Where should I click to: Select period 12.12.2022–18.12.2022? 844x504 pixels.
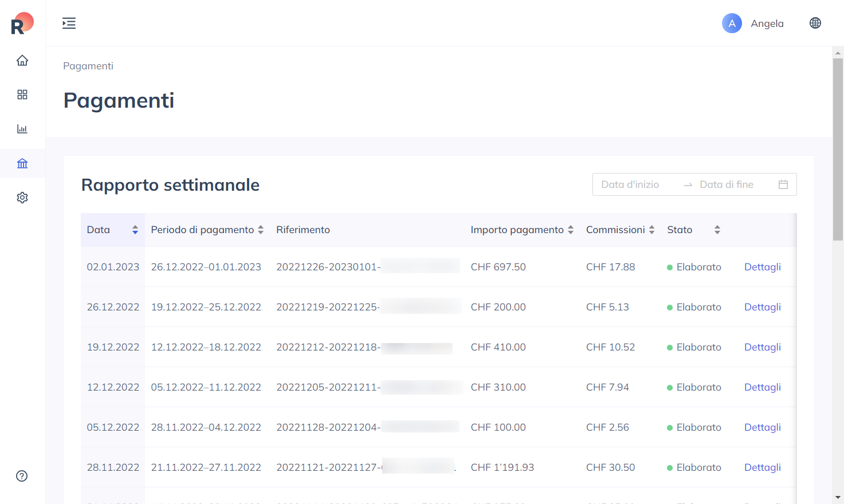click(206, 347)
